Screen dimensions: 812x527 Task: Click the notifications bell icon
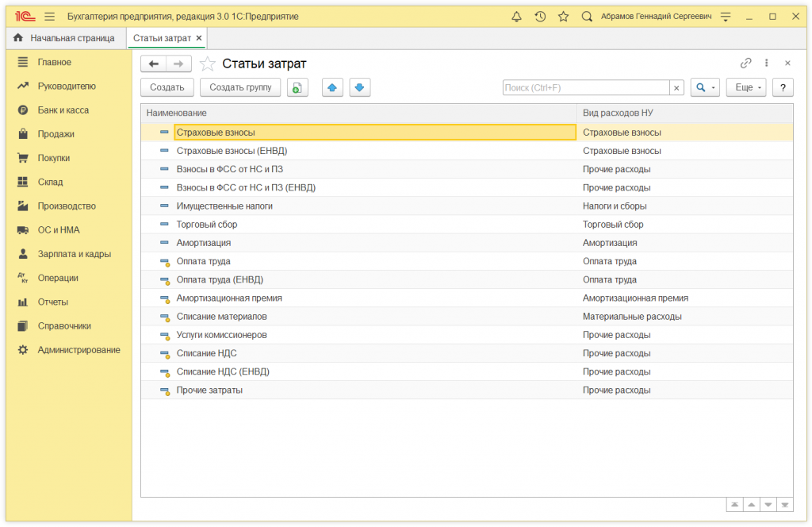(517, 16)
